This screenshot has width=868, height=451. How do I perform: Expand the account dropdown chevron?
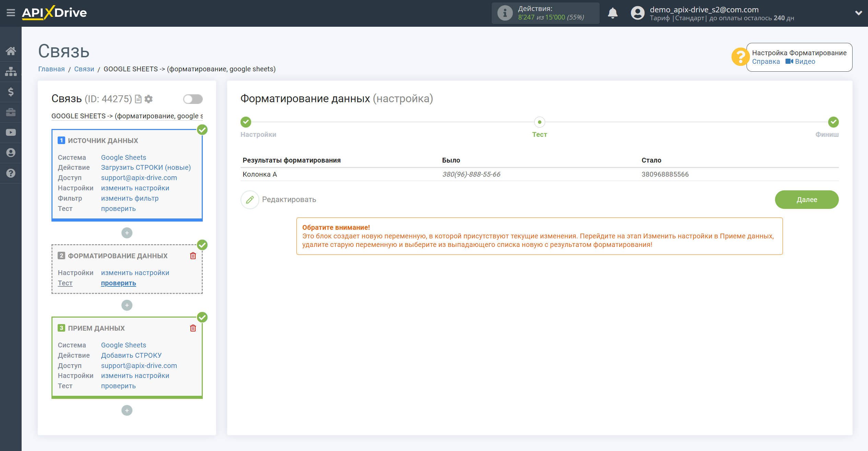[859, 13]
